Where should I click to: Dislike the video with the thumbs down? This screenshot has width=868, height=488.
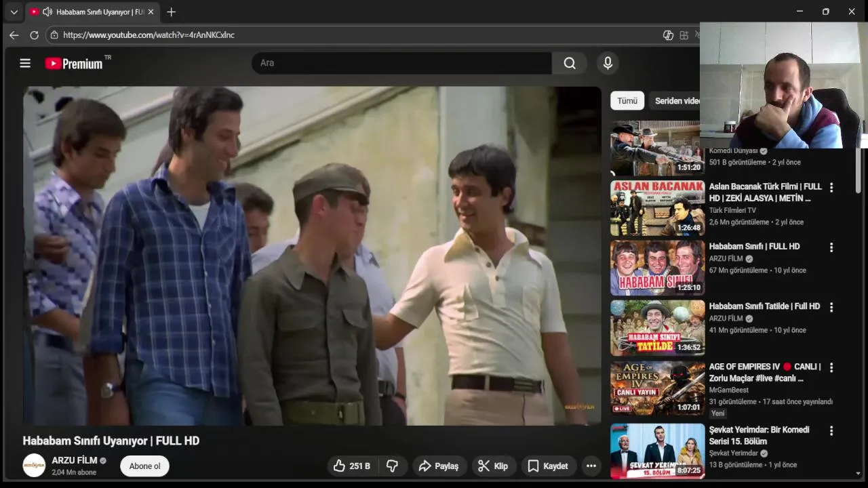click(392, 466)
